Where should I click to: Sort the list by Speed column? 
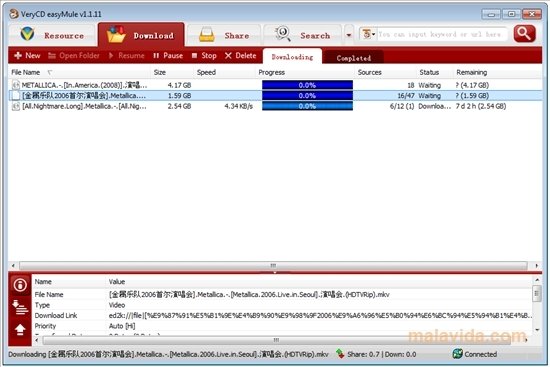(224, 72)
